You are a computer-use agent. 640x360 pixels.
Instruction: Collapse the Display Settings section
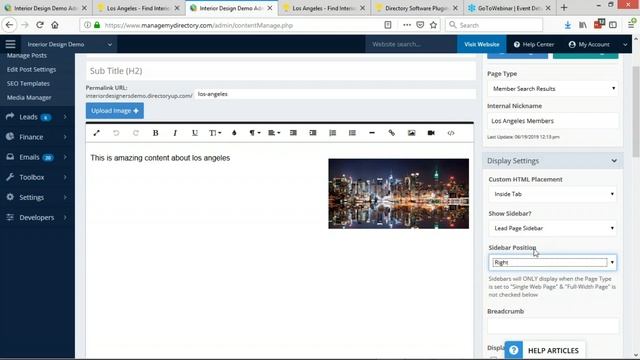pyautogui.click(x=614, y=161)
